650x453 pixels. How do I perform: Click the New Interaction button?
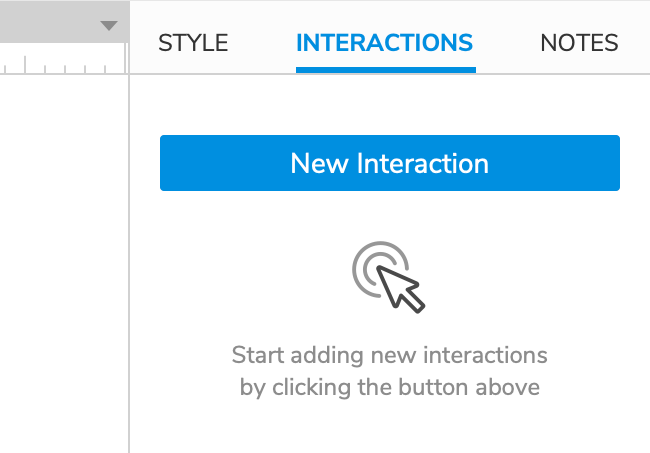390,163
